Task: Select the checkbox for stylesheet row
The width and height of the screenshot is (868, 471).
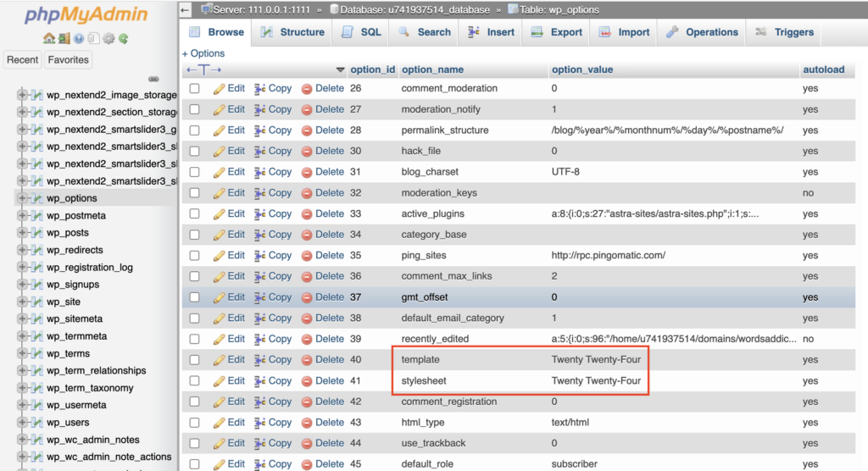Action: [x=195, y=381]
